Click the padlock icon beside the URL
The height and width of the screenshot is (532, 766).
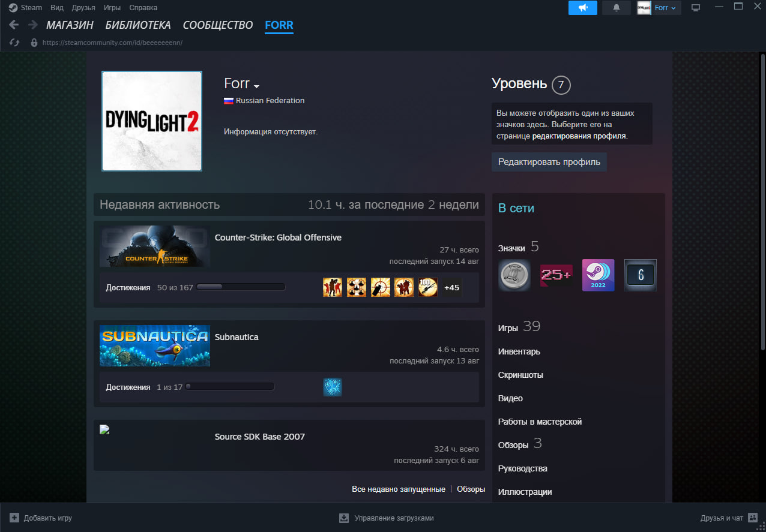tap(34, 43)
